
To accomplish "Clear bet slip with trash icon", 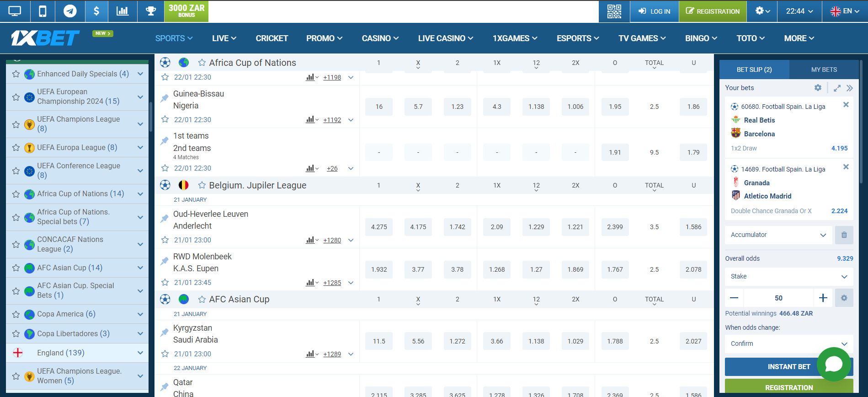I will (x=844, y=235).
